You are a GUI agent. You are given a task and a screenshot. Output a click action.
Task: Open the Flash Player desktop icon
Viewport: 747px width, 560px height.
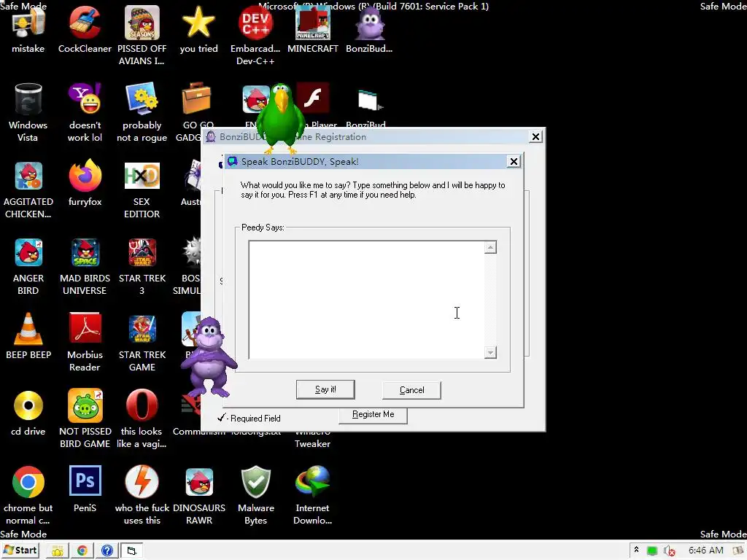tap(313, 99)
